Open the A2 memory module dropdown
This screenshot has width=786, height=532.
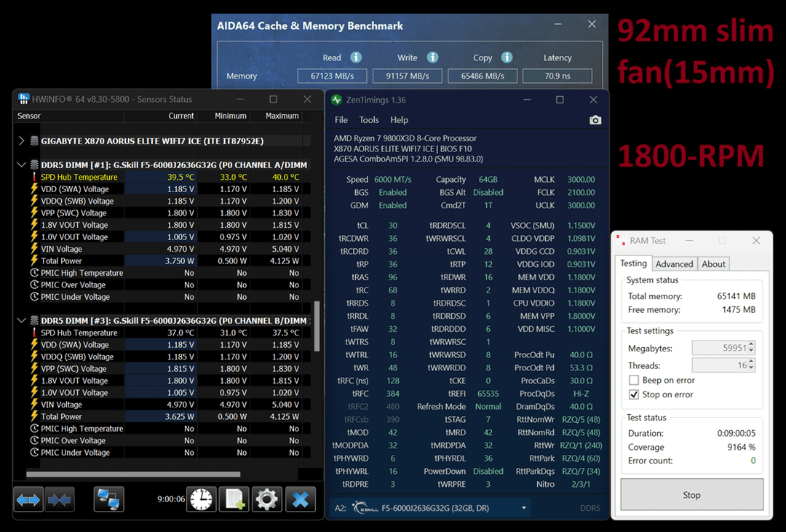pyautogui.click(x=523, y=508)
